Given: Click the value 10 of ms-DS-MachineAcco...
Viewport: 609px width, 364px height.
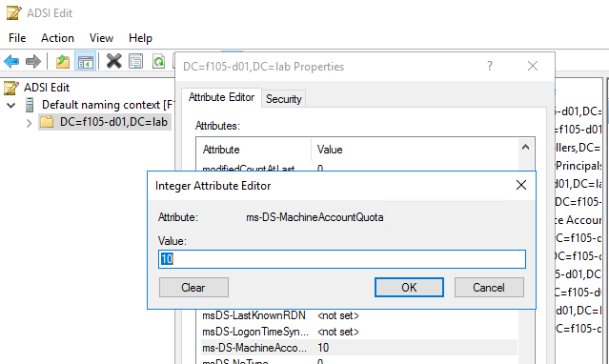Looking at the screenshot, I should tap(323, 348).
